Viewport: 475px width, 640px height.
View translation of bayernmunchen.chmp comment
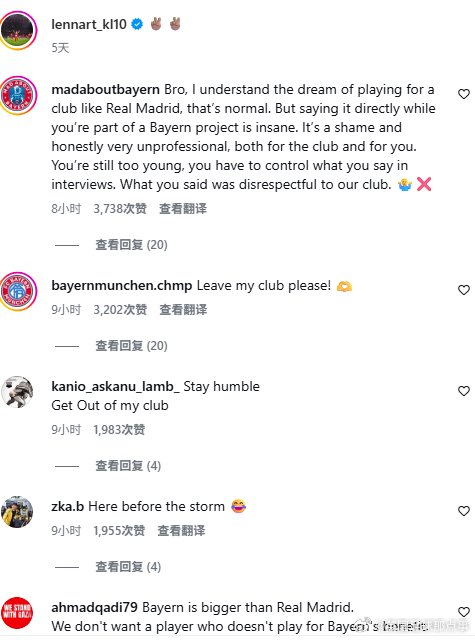183,310
